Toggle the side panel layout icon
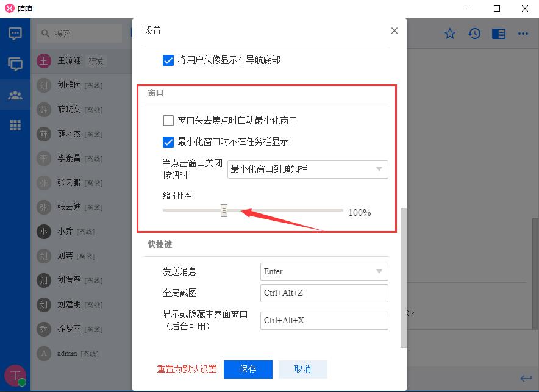Viewport: 539px width, 392px height. click(x=499, y=34)
